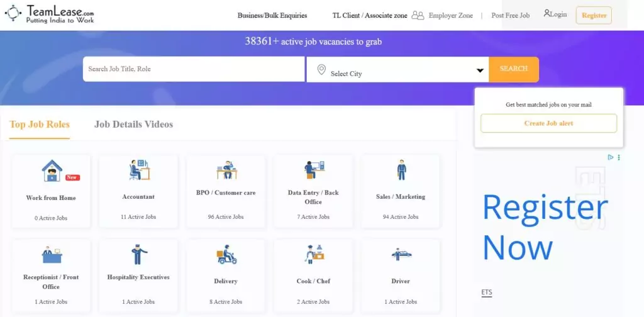Viewport: 644px width, 317px height.
Task: Open the Accountant job role icon
Action: [x=138, y=170]
